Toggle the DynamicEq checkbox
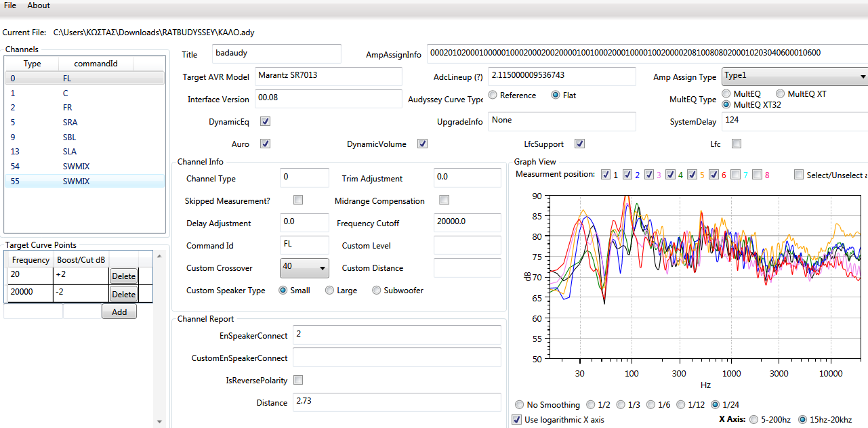The image size is (868, 428). 266,122
